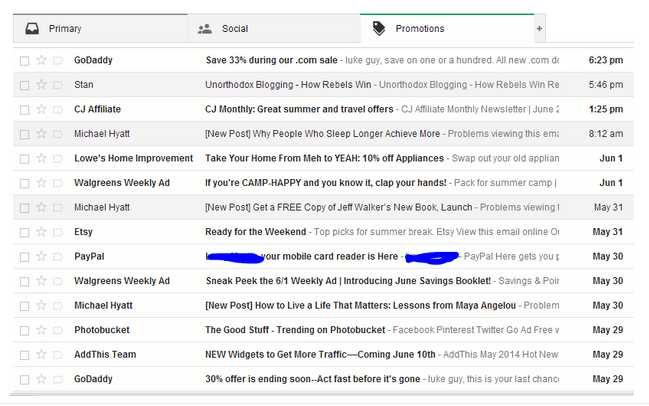Select GoDaddy 30% offer email checkbox
The height and width of the screenshot is (406, 649).
24,380
